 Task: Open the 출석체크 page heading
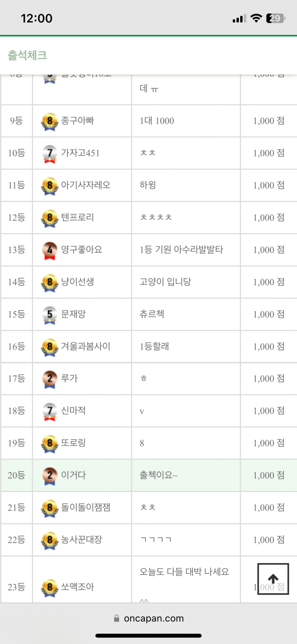(x=27, y=55)
